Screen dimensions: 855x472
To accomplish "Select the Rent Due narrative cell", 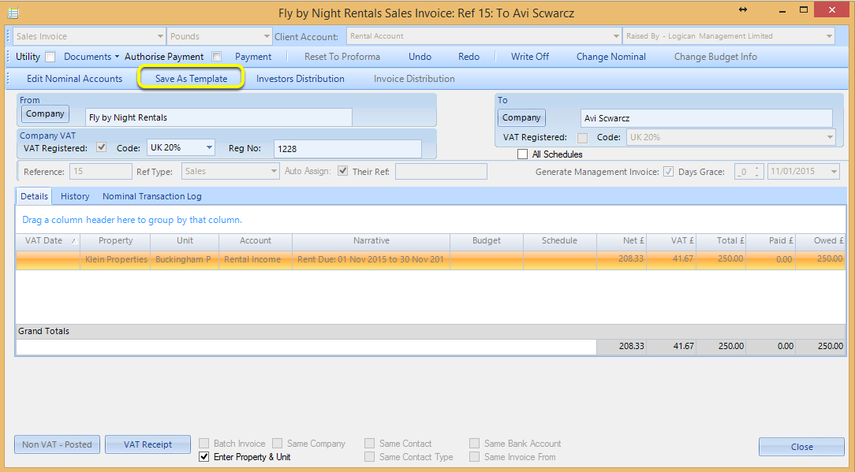I will (x=371, y=259).
